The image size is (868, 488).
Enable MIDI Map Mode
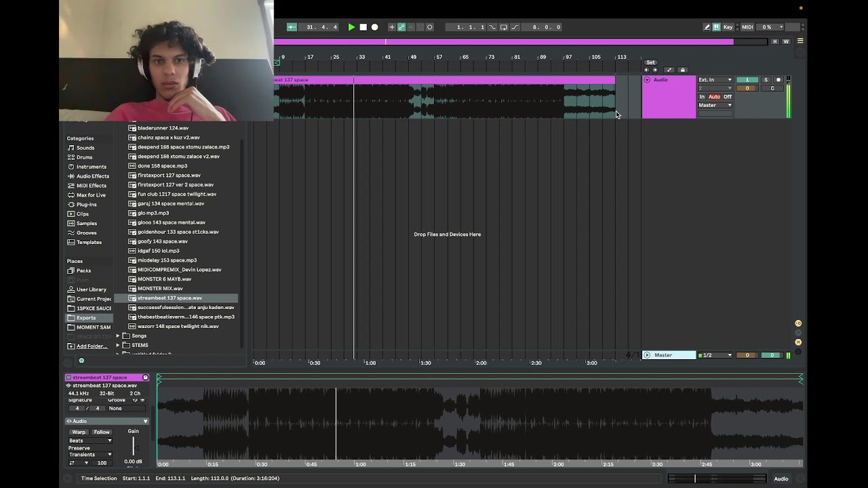(x=747, y=27)
